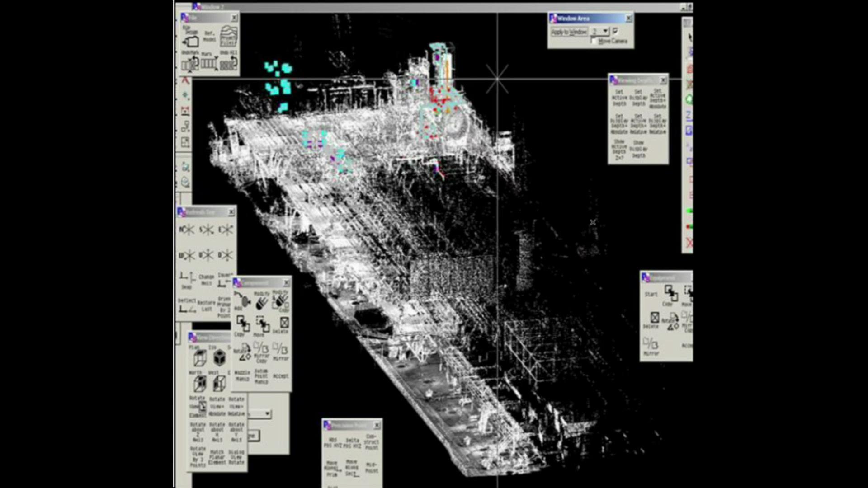Click Abs Pos XYZ in precision palette
Image resolution: width=868 pixels, height=488 pixels.
point(332,443)
